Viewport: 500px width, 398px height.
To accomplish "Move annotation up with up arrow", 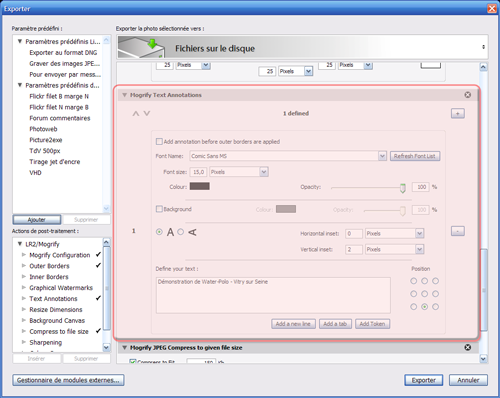I will pyautogui.click(x=136, y=113).
